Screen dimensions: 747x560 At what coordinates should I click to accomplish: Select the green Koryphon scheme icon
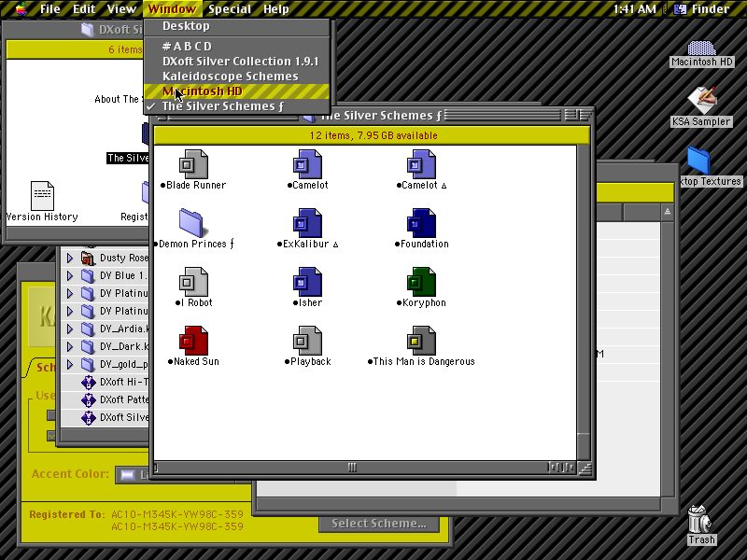click(x=421, y=282)
